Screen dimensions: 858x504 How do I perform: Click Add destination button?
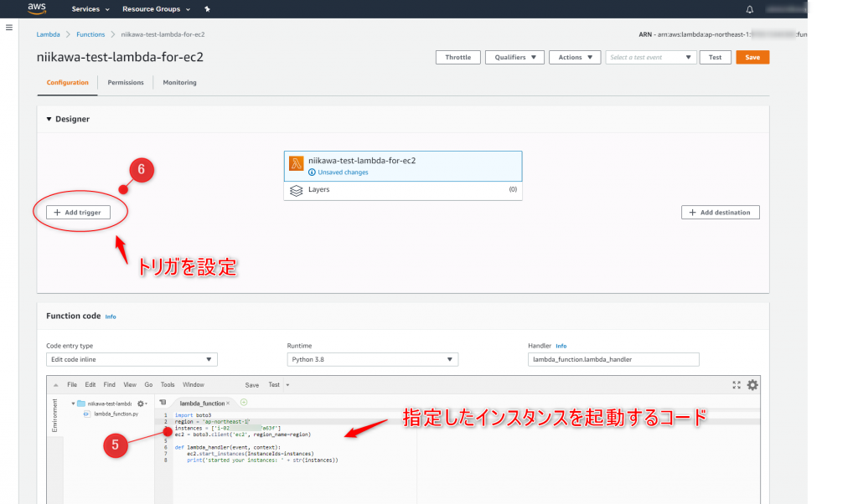click(x=720, y=212)
